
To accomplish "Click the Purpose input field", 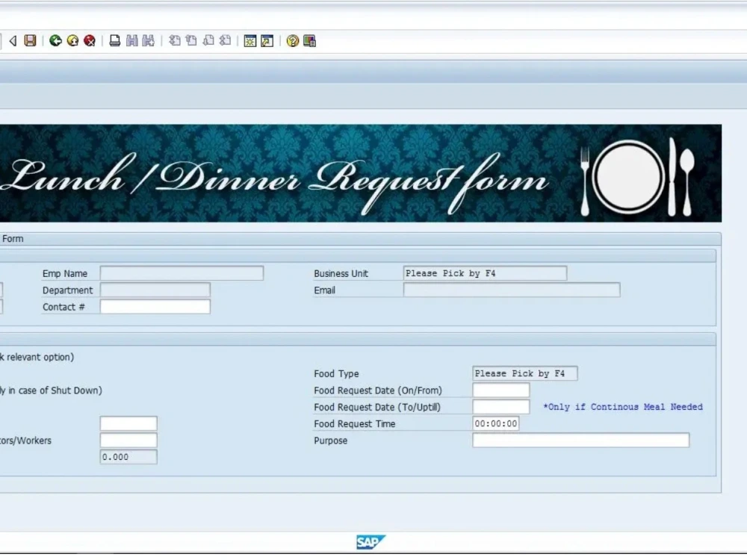I will [580, 440].
